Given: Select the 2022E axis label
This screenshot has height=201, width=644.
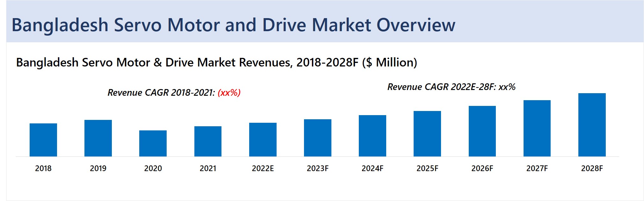Looking at the screenshot, I should (x=263, y=168).
